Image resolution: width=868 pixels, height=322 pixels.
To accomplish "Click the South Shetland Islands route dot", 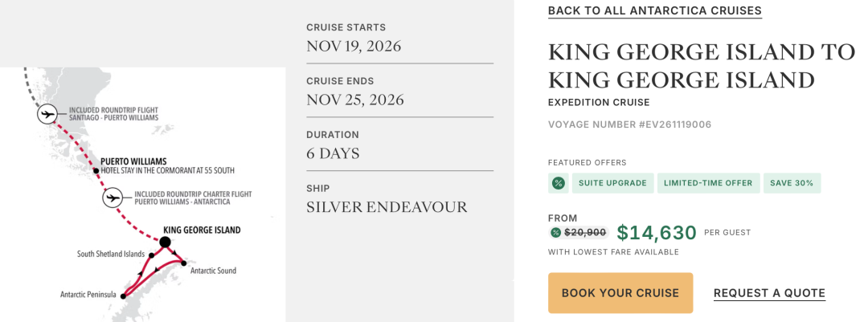I will [150, 255].
